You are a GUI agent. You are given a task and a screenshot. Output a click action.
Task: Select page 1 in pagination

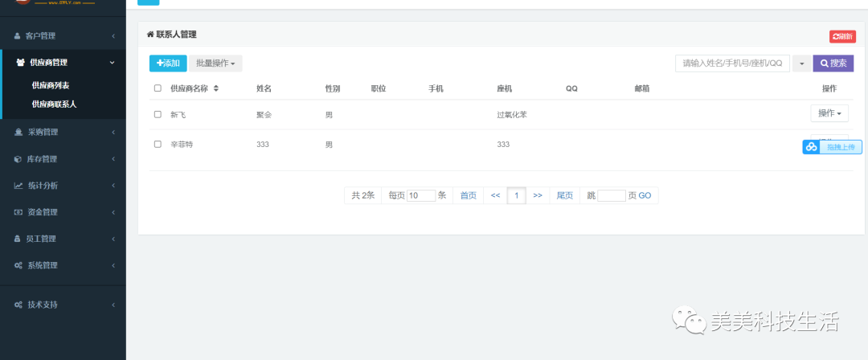coord(517,195)
